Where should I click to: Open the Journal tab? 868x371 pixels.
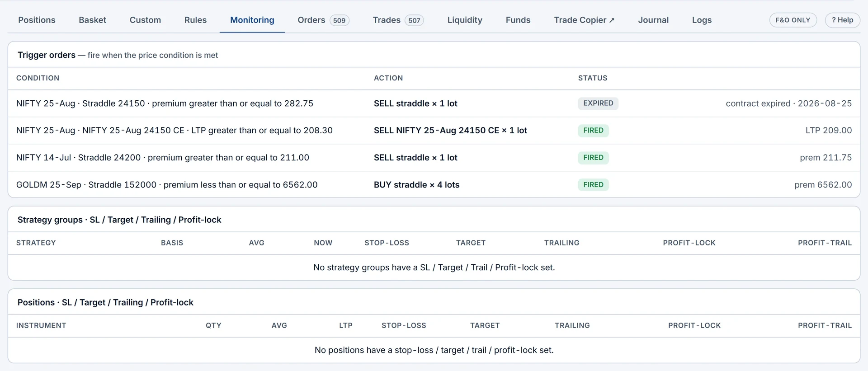(x=653, y=20)
